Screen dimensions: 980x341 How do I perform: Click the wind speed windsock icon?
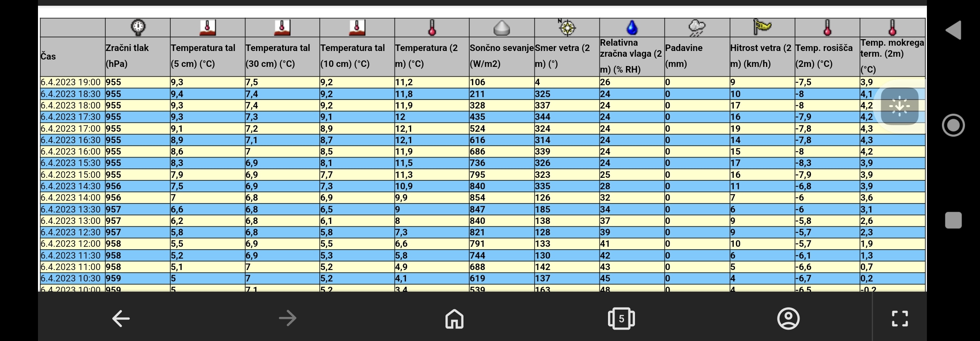[762, 27]
